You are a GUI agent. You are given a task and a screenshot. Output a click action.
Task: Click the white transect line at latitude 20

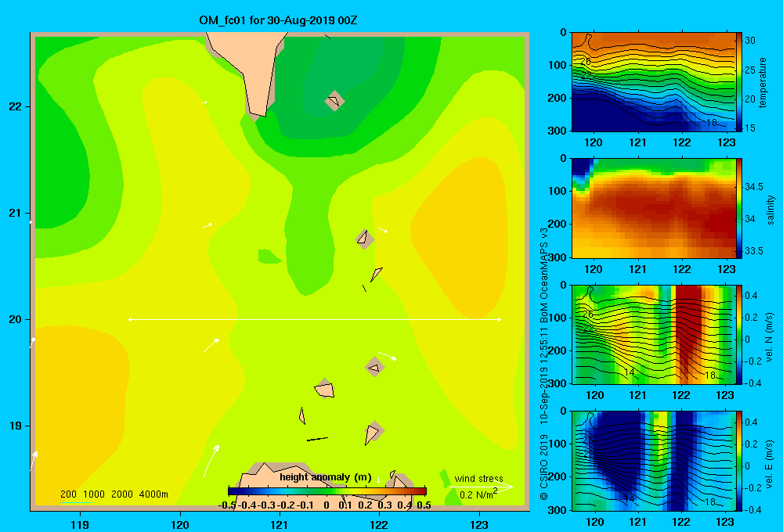315,319
